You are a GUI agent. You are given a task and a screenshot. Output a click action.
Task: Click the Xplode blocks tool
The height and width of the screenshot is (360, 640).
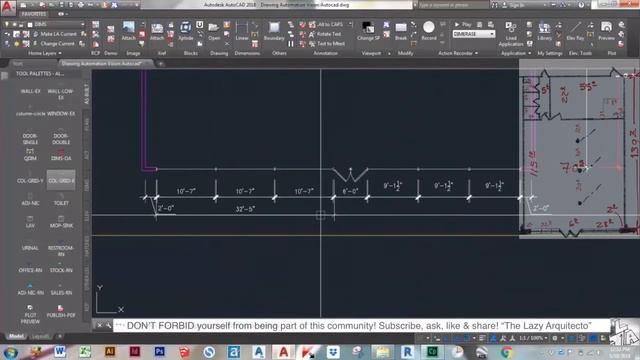[x=185, y=31]
